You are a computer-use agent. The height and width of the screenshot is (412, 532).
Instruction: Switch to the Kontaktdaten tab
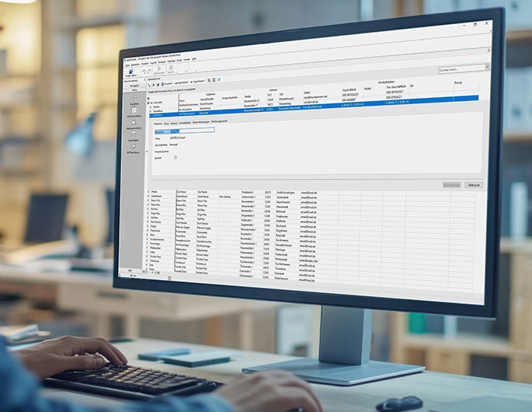[x=185, y=123]
